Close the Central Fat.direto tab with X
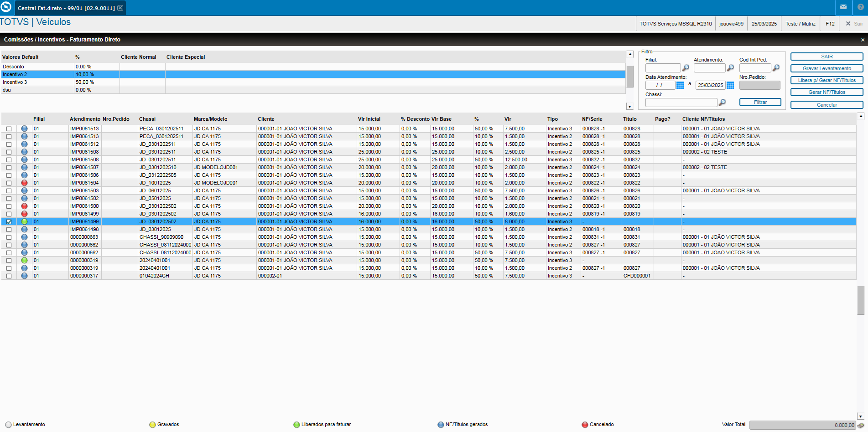Image resolution: width=868 pixels, height=432 pixels. point(120,8)
